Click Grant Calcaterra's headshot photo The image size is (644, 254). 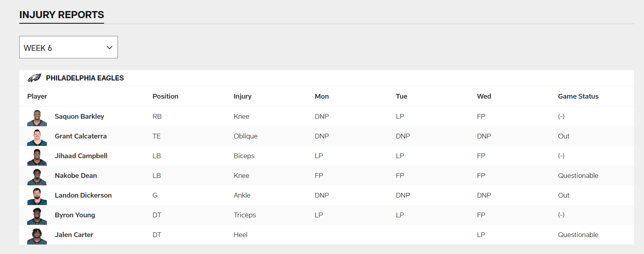[x=37, y=137]
